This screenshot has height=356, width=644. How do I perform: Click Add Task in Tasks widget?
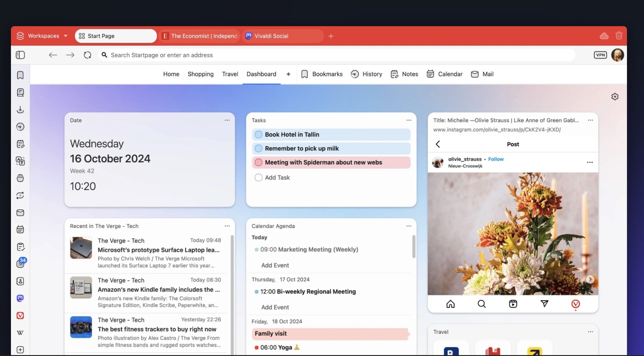point(277,178)
